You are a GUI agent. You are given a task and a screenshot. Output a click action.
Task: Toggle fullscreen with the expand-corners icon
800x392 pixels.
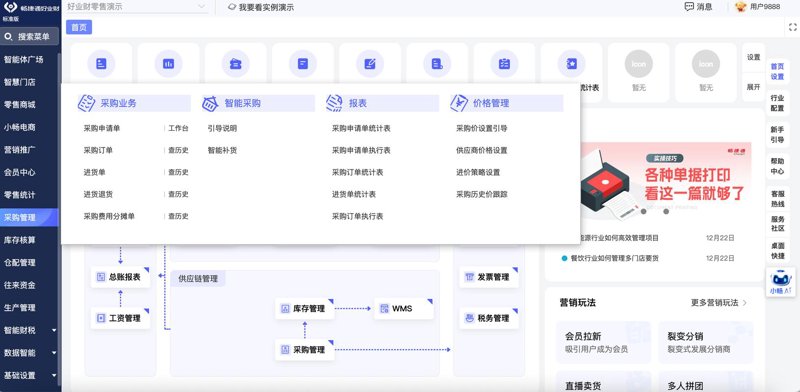pos(793,28)
